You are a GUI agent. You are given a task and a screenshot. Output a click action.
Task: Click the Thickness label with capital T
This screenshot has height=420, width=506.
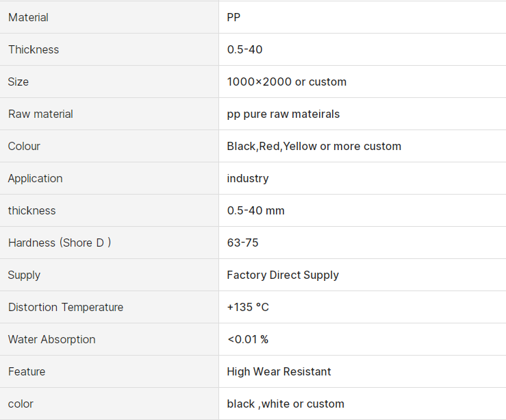pyautogui.click(x=34, y=49)
